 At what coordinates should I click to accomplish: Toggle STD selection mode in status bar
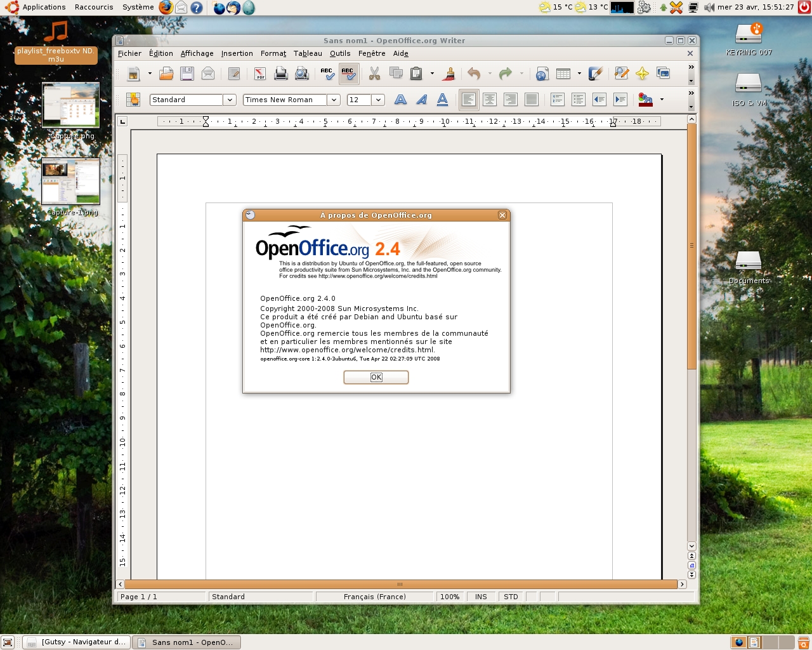(x=511, y=597)
